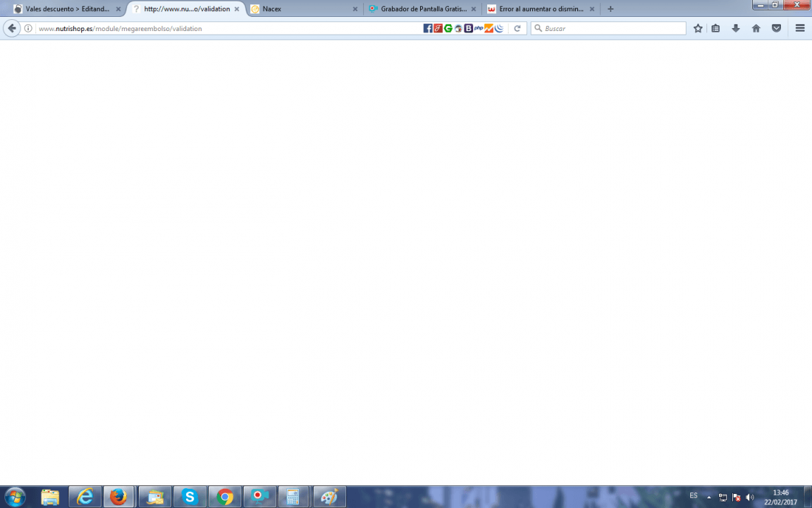Open Windows Explorer from taskbar
This screenshot has width=812, height=508.
pyautogui.click(x=50, y=497)
